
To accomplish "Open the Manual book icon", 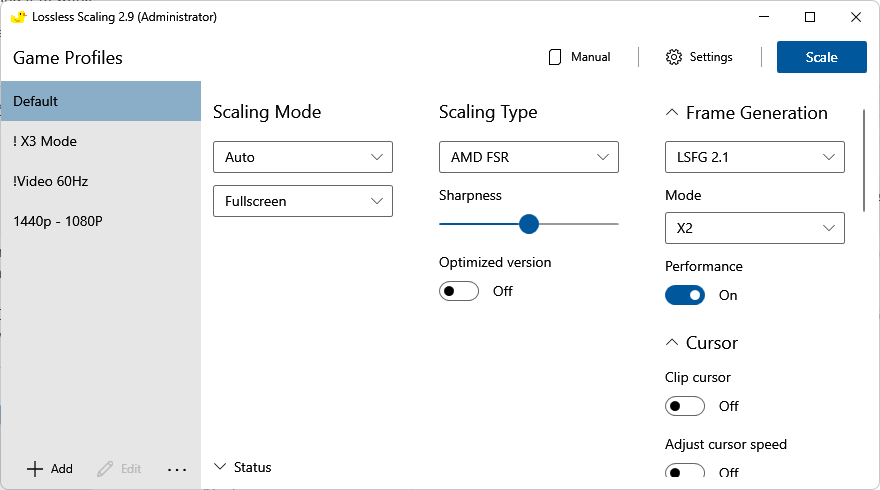I will [x=554, y=57].
